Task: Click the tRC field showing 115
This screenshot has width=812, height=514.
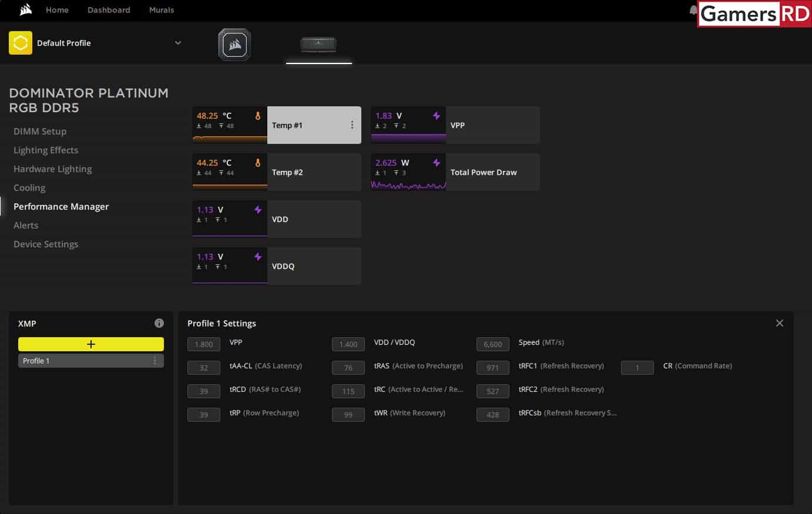Action: [348, 391]
